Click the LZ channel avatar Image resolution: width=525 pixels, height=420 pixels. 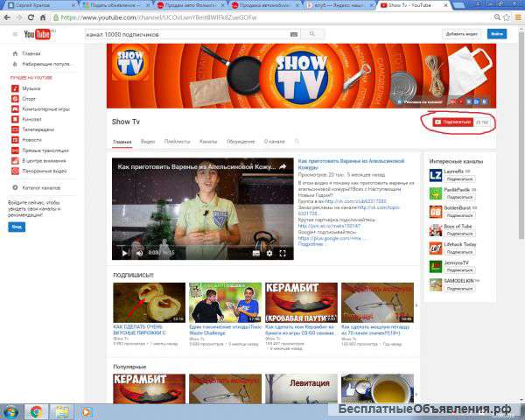(436, 175)
